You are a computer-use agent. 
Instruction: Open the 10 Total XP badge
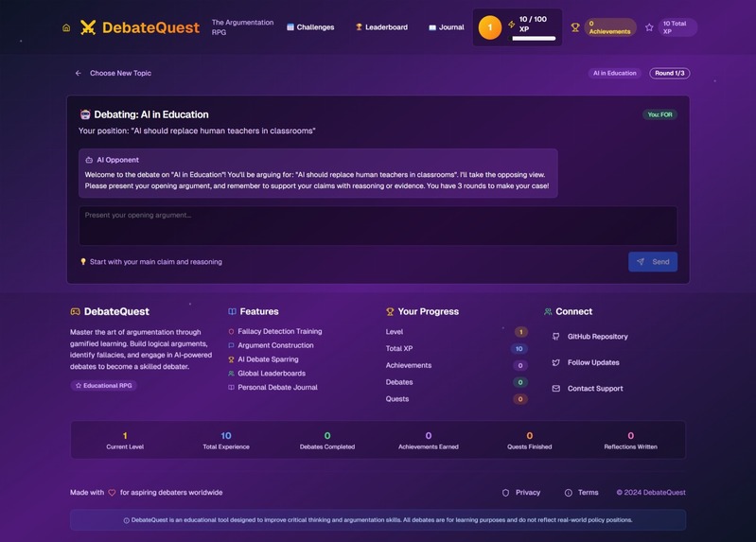[677, 27]
